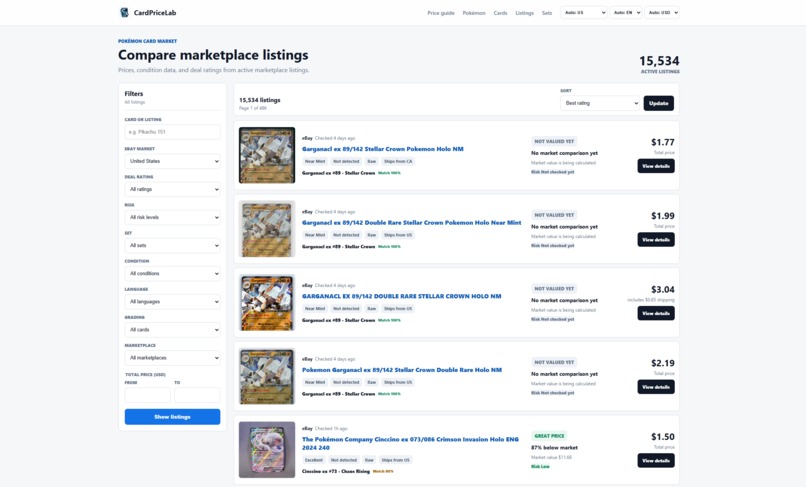Click the 'Risk Low' label

point(540,466)
